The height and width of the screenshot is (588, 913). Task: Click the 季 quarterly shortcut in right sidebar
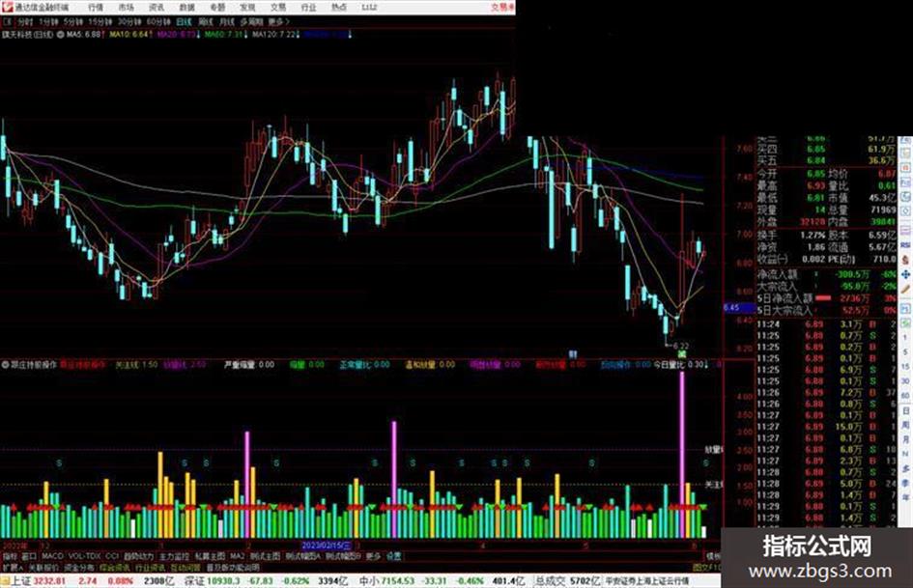[906, 483]
